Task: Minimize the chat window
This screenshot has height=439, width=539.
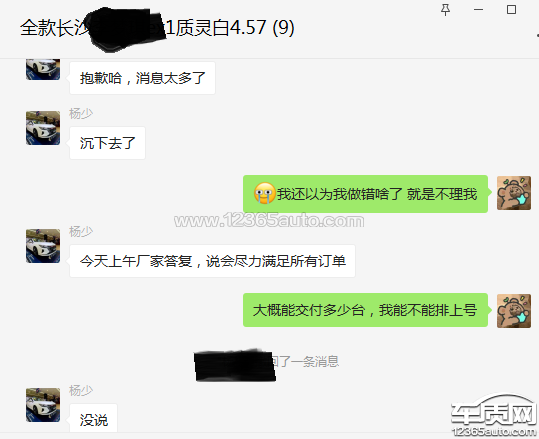Action: pyautogui.click(x=478, y=10)
